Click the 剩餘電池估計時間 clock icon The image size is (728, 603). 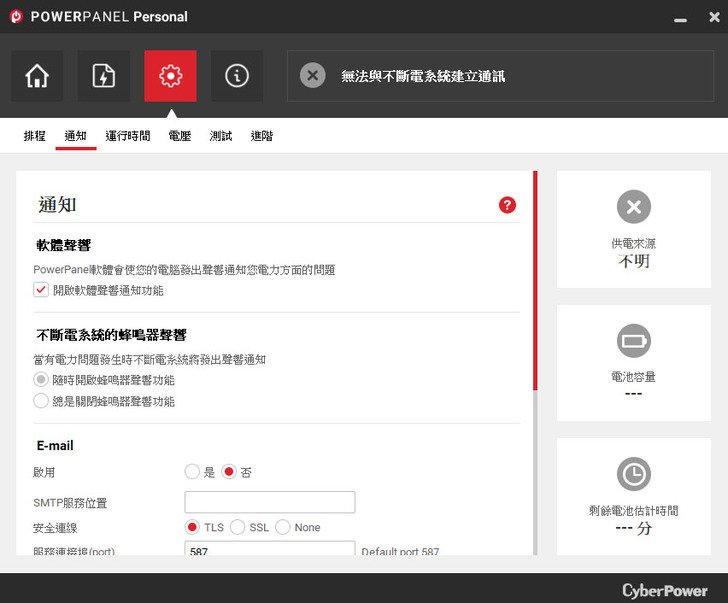pyautogui.click(x=633, y=474)
